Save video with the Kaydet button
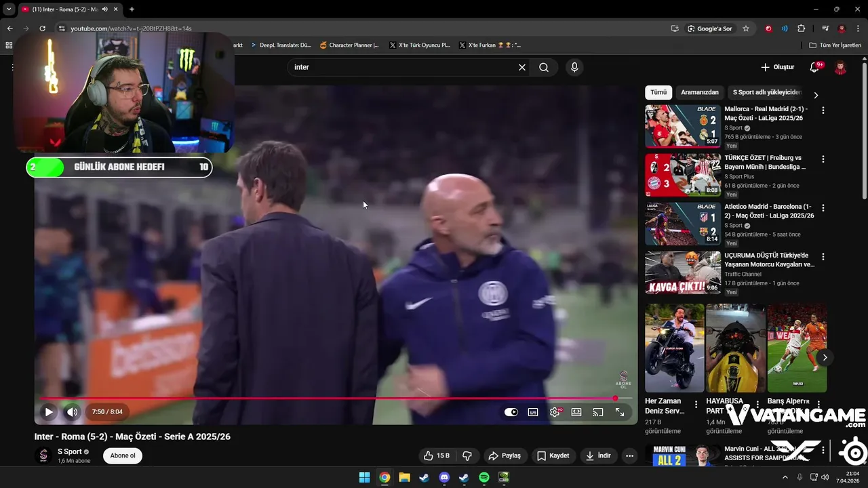Screen dimensions: 868x488 point(553,455)
